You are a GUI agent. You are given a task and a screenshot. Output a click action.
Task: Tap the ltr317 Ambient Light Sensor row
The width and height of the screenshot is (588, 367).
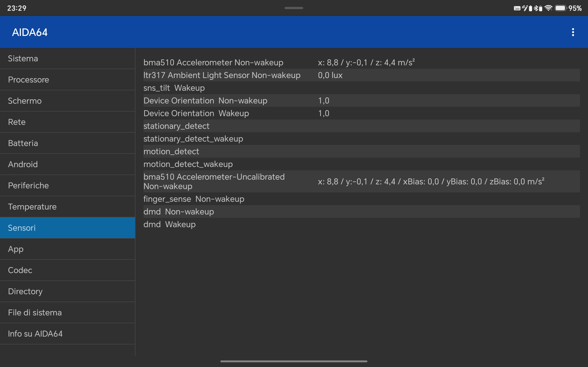(x=362, y=75)
